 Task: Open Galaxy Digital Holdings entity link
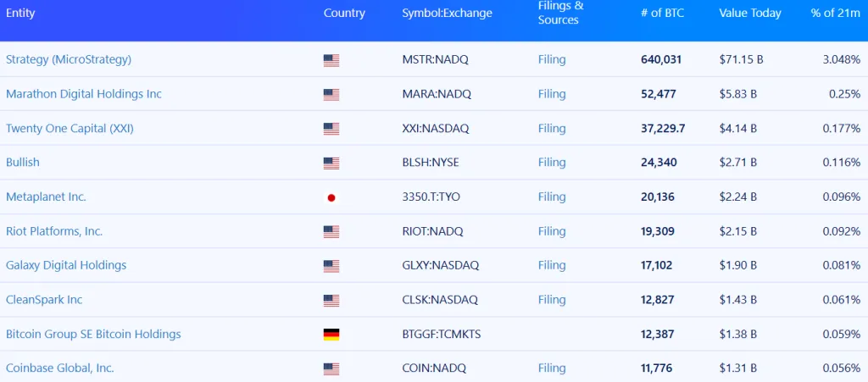click(66, 265)
